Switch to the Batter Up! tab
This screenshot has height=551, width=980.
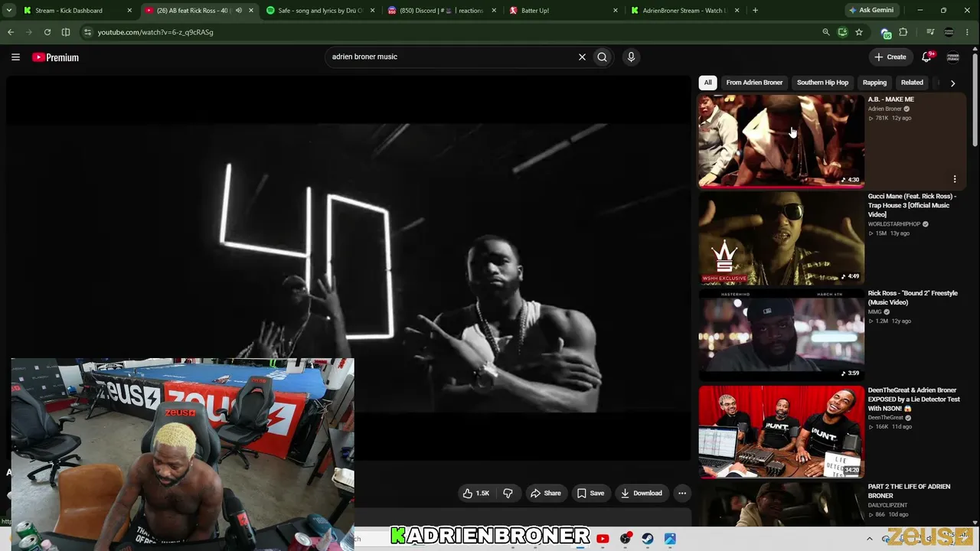click(x=563, y=11)
